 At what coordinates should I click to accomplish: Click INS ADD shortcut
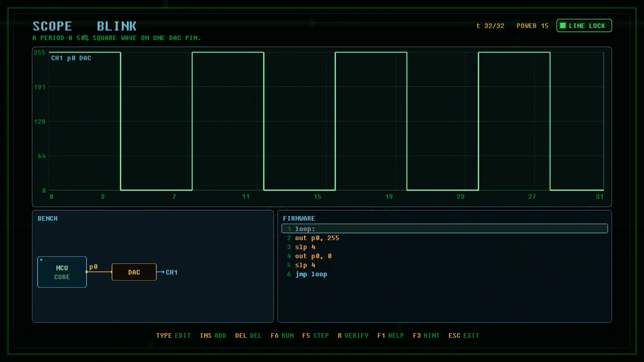click(213, 336)
